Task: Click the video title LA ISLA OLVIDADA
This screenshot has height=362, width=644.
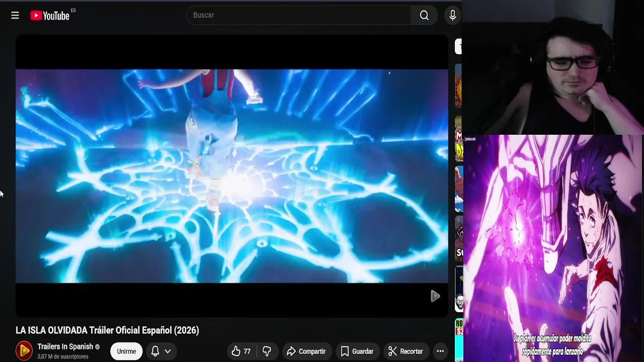Action: pyautogui.click(x=107, y=330)
